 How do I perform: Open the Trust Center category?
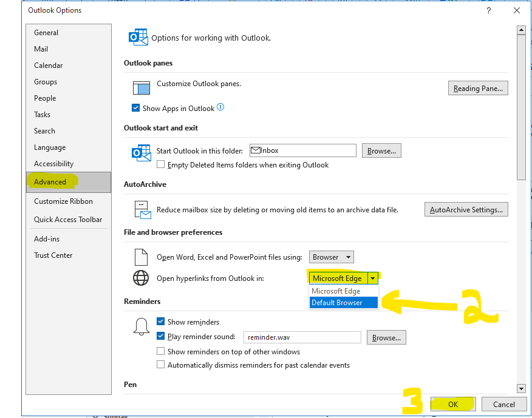pos(53,255)
